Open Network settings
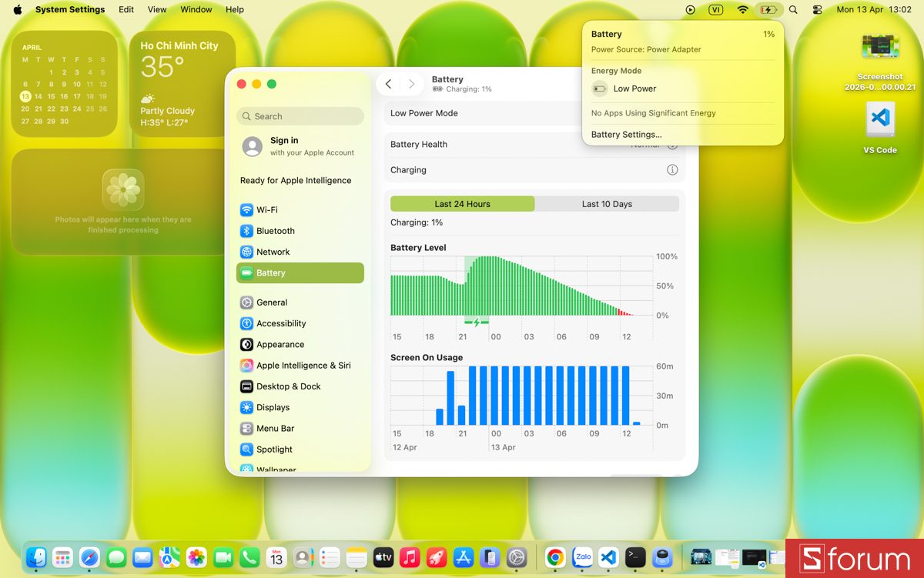924x578 pixels. [274, 251]
